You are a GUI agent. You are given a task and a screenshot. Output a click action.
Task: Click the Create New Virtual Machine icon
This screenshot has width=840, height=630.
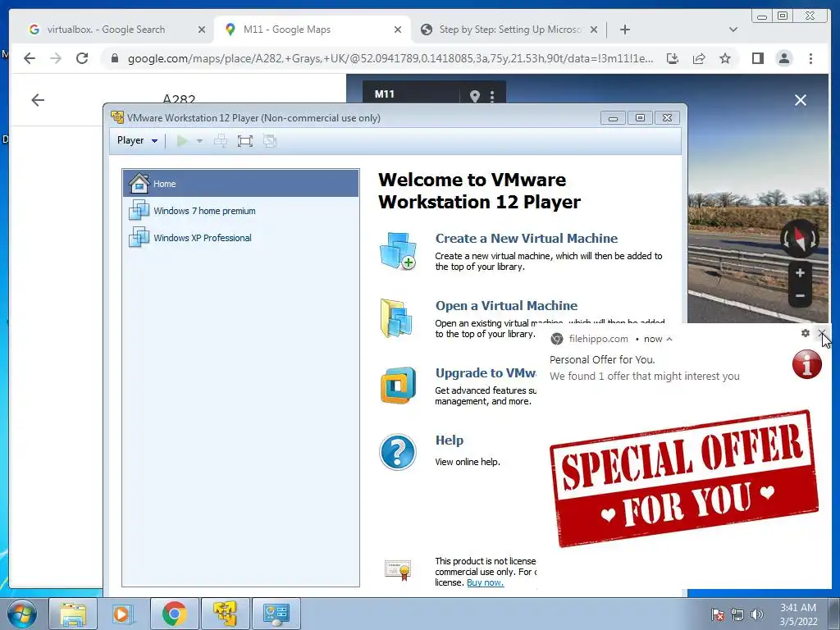[x=398, y=251]
